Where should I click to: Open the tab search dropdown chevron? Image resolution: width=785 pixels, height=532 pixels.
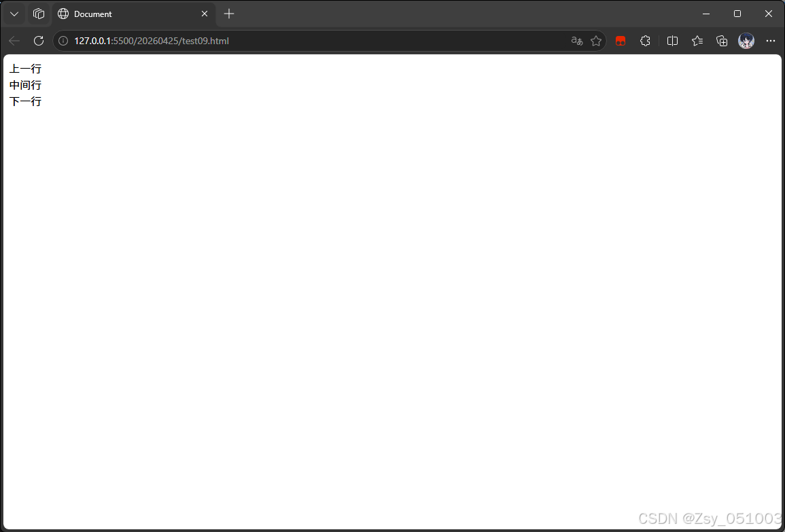coord(14,14)
